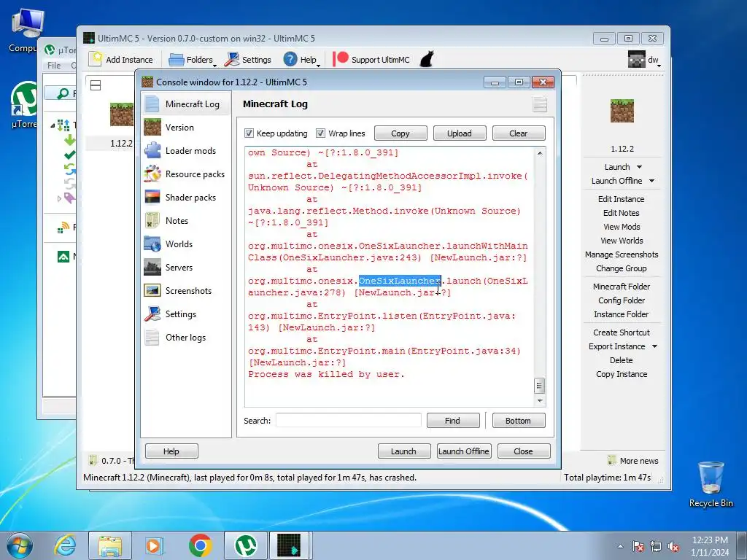Click View Worlds in right panel
Image resolution: width=747 pixels, height=560 pixels.
tap(622, 241)
